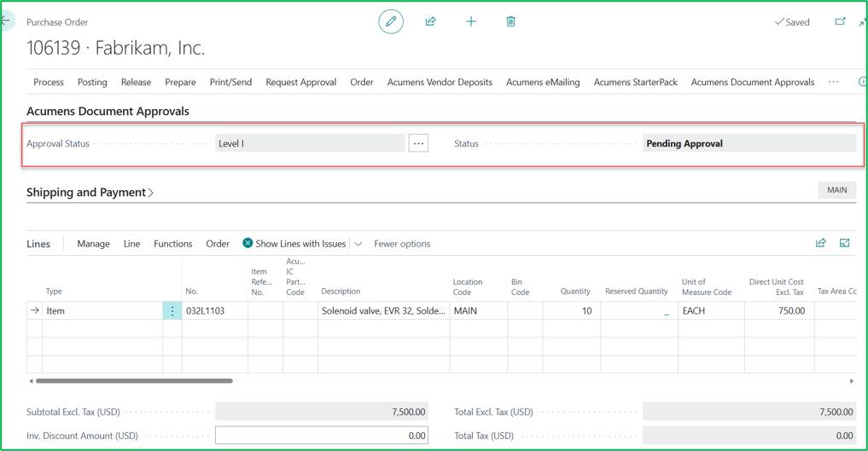
Task: Click the row selector arrow for Item line
Action: (x=35, y=310)
